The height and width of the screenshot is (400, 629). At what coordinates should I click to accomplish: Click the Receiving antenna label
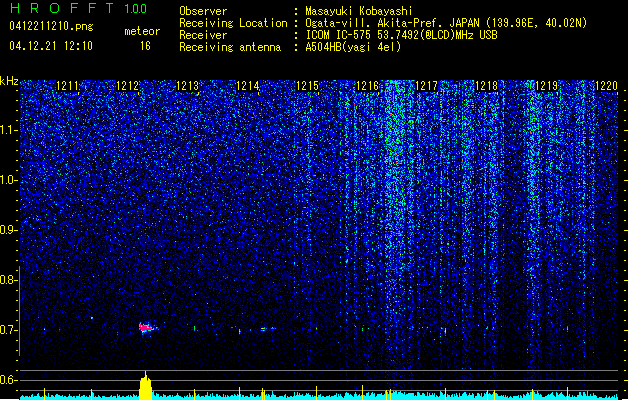click(230, 47)
